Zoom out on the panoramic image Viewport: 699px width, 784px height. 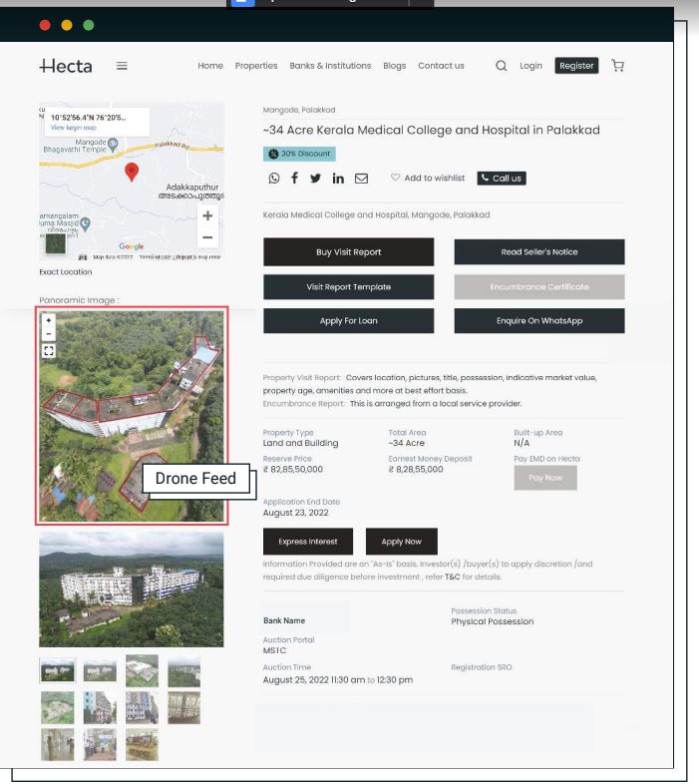coord(49,333)
